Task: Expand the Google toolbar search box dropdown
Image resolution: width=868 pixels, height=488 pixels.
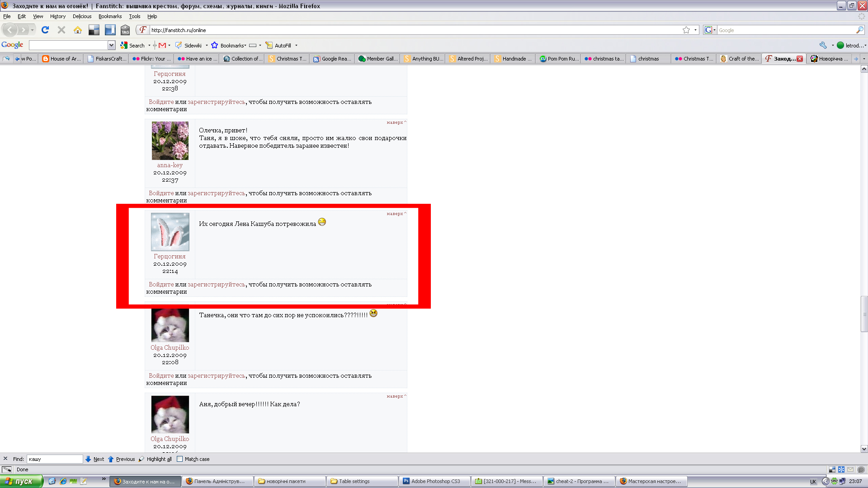Action: (111, 45)
